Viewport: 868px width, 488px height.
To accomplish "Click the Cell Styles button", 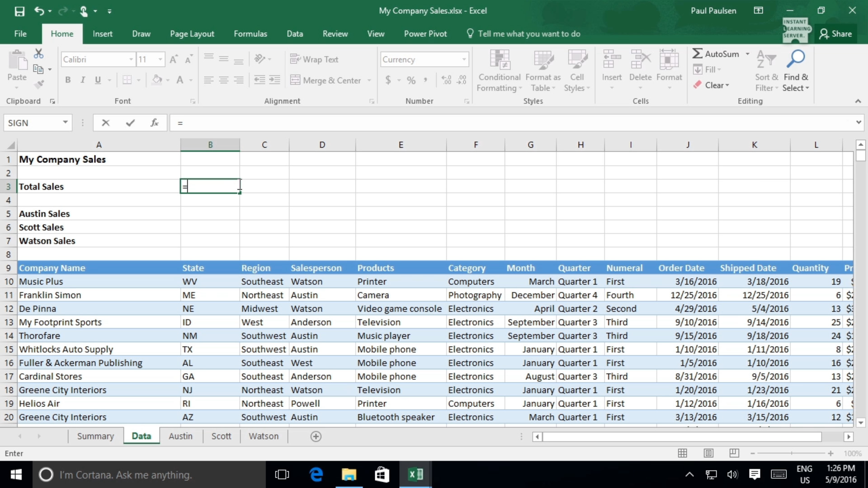I will pos(577,70).
